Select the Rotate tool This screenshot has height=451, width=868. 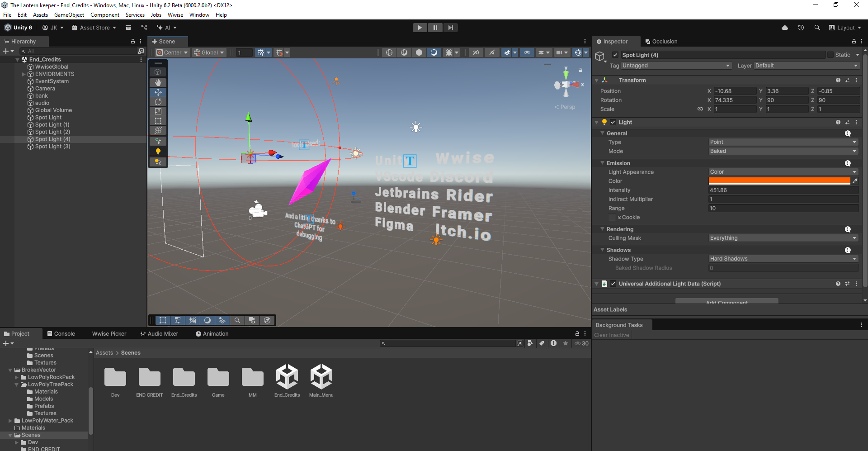(x=158, y=102)
